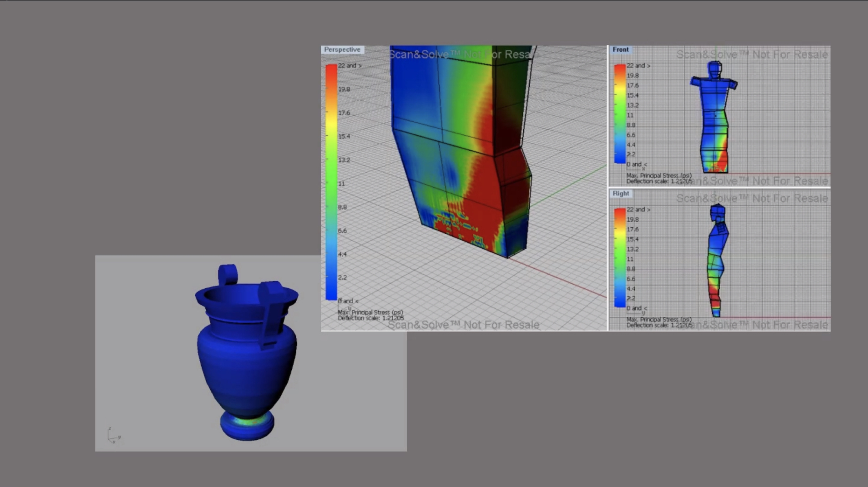Click the Perspective viewport title label
Screen dimensions: 868x487
point(342,50)
